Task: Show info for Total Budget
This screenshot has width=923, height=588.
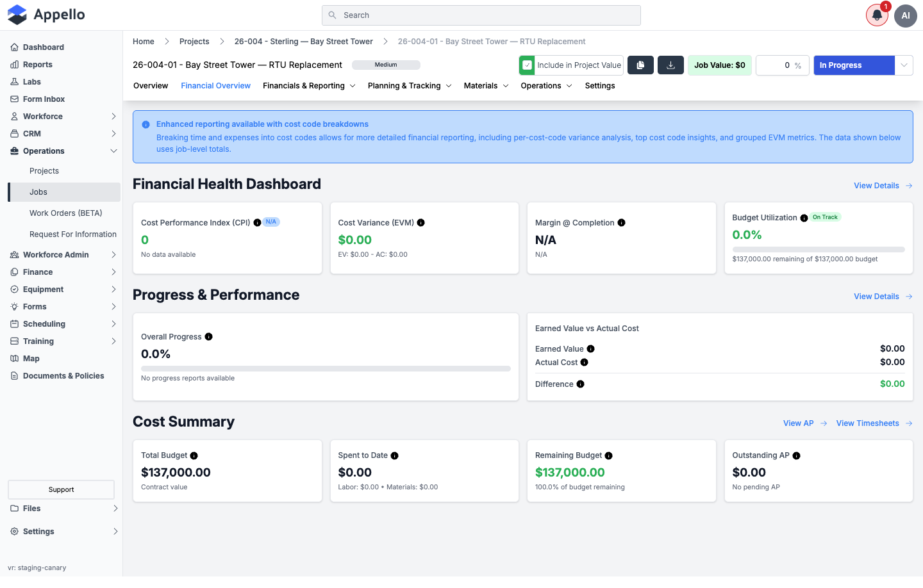Action: pyautogui.click(x=194, y=456)
